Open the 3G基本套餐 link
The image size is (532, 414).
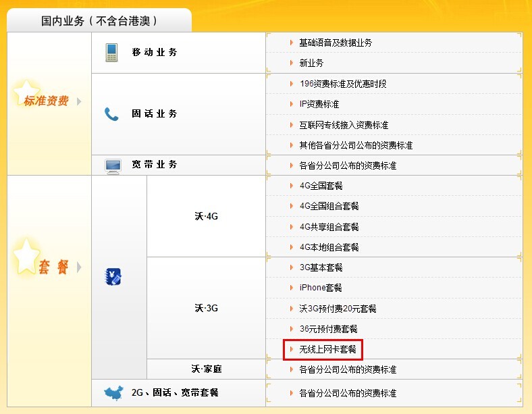point(321,267)
